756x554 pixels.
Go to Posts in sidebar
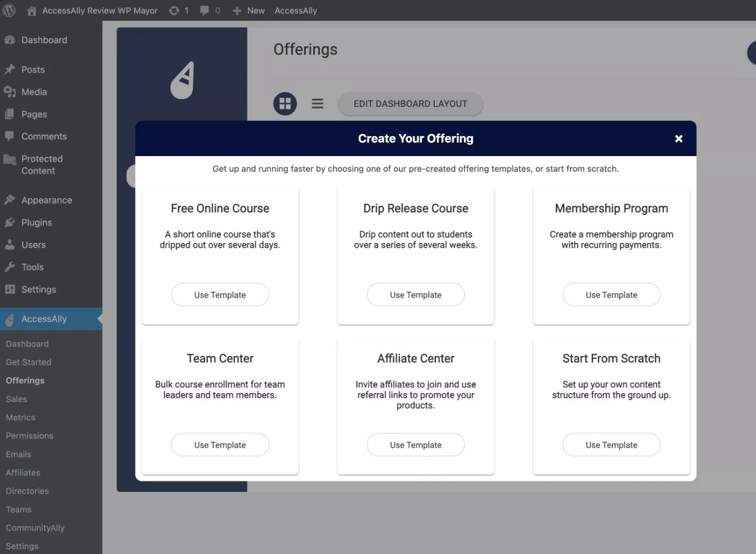pos(33,70)
